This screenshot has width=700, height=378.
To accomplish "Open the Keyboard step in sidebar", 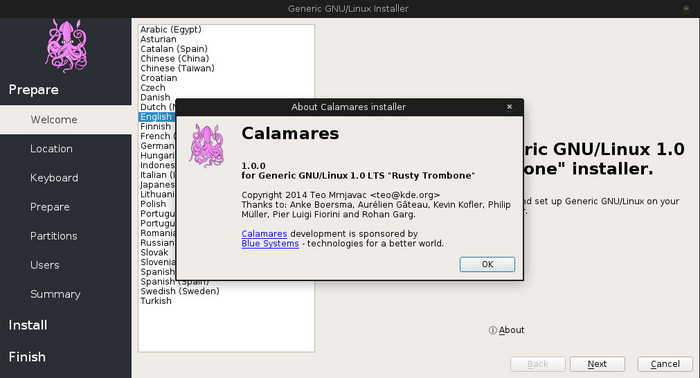I will (x=54, y=178).
